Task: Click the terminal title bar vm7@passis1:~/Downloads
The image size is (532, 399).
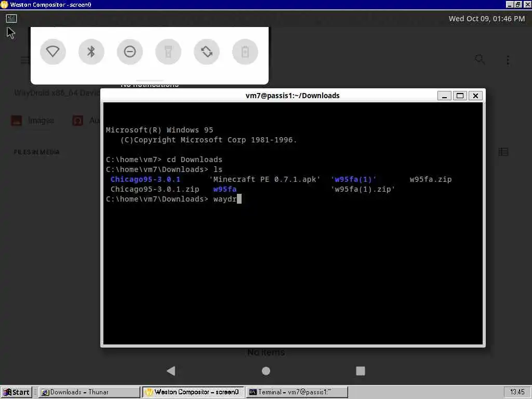Action: click(292, 96)
